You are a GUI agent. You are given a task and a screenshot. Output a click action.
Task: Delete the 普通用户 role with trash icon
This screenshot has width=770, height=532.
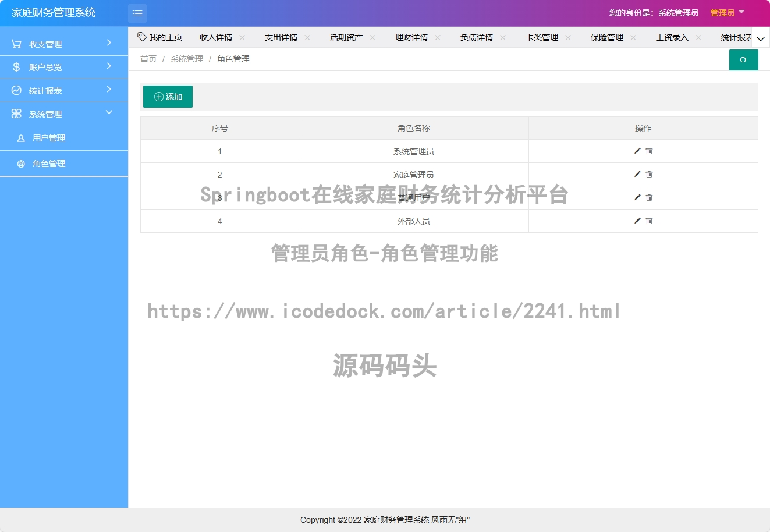(650, 197)
